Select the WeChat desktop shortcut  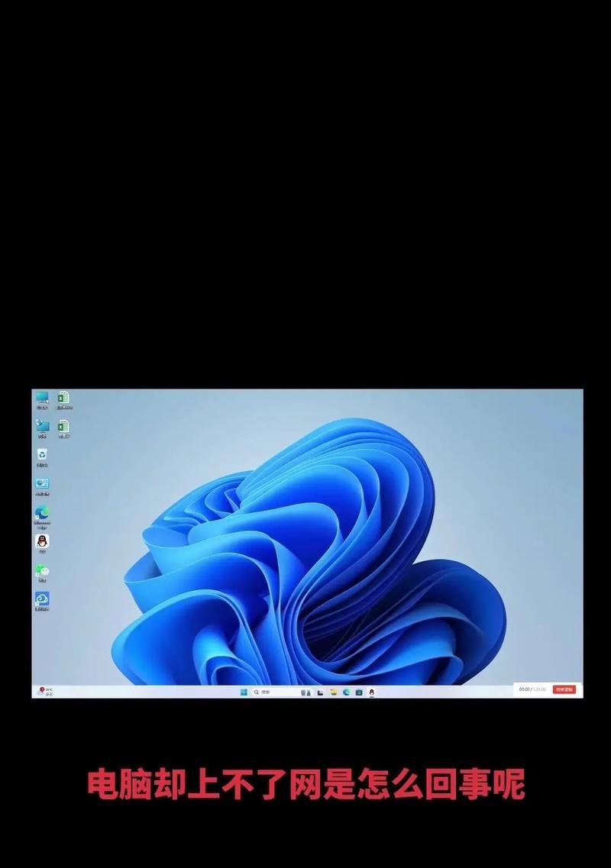[x=42, y=573]
